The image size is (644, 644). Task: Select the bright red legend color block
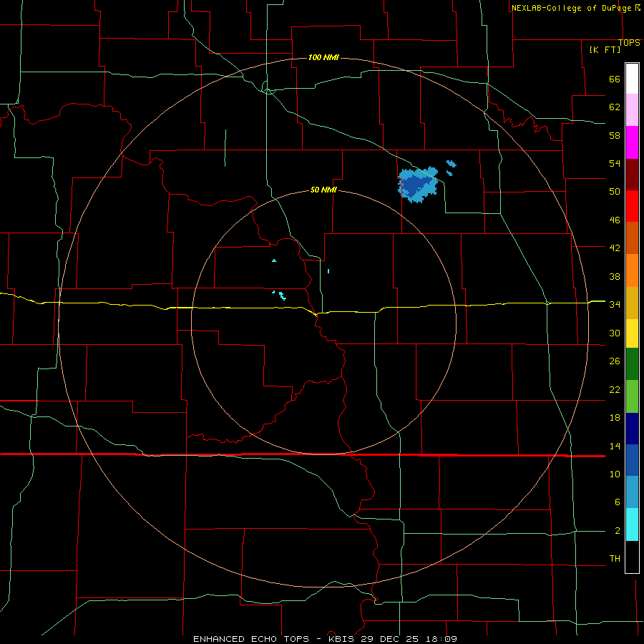pos(632,206)
